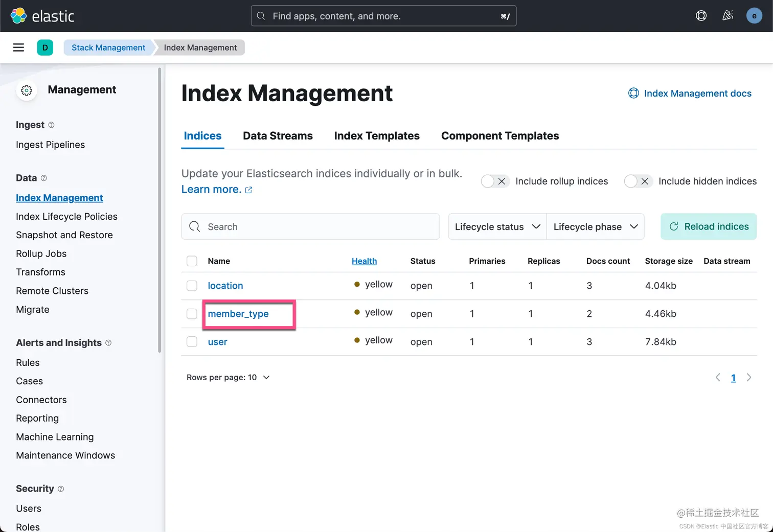Click the Elastic logo
Screen dimensions: 773x532
click(42, 16)
